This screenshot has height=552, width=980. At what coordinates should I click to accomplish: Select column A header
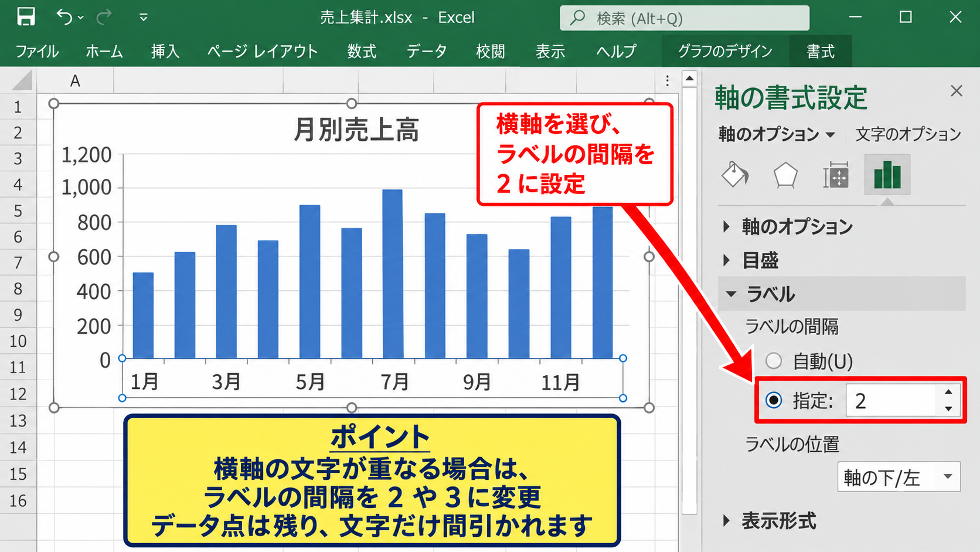pos(75,81)
